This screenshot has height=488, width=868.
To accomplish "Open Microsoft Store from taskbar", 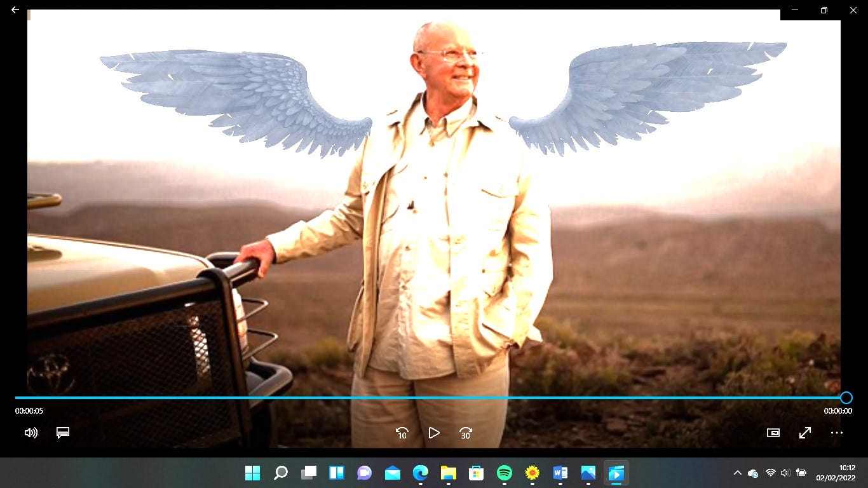I will point(477,473).
